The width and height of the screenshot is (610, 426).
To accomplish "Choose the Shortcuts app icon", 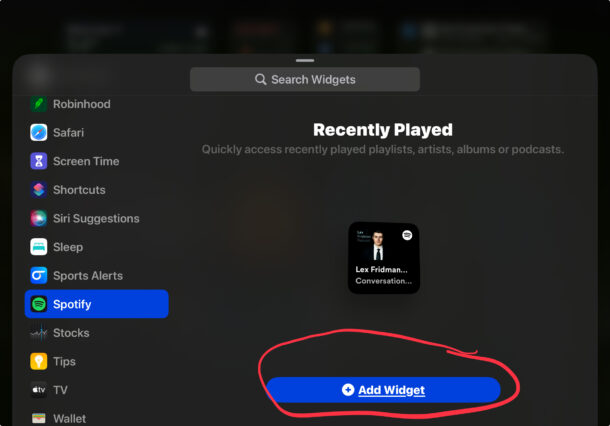I will click(39, 190).
